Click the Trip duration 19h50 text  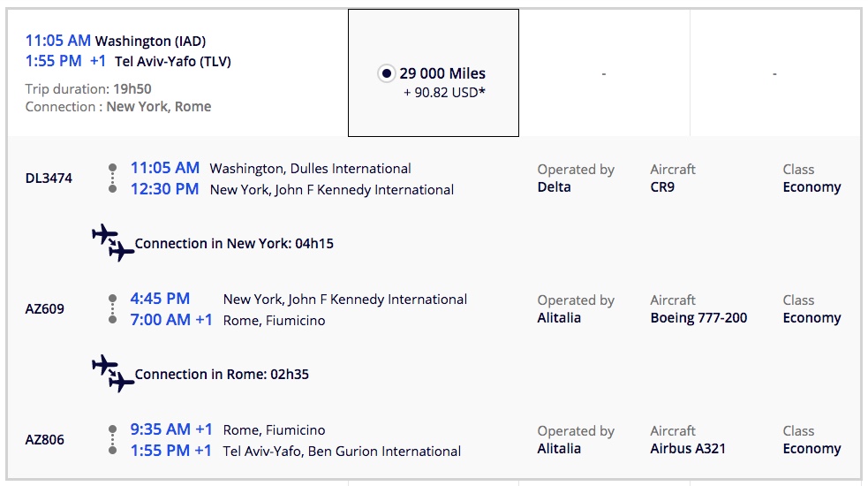88,88
